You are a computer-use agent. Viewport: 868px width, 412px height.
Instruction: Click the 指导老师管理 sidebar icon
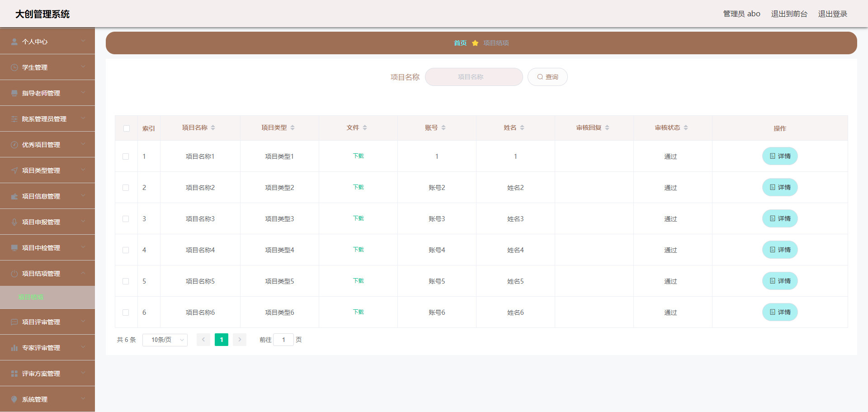(x=14, y=93)
